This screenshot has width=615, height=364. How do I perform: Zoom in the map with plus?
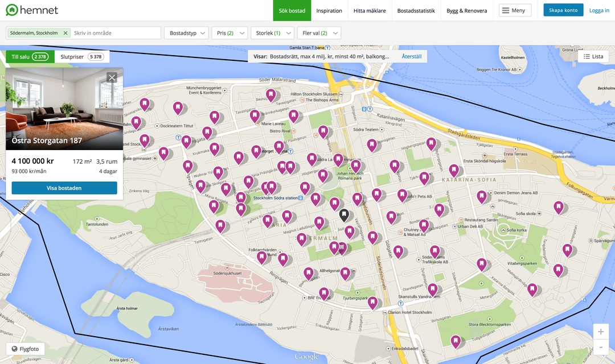click(601, 332)
